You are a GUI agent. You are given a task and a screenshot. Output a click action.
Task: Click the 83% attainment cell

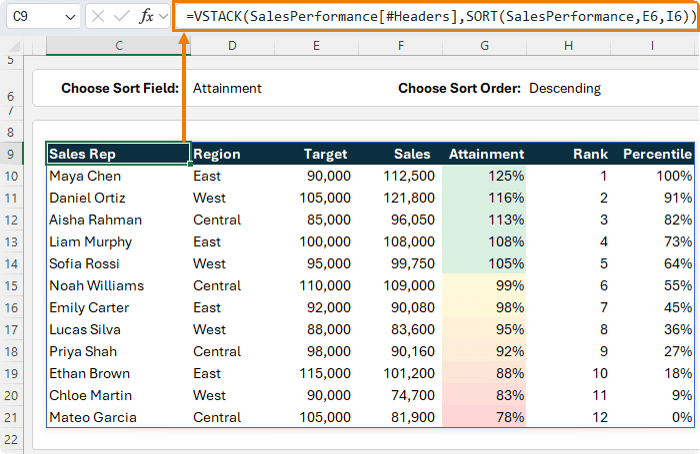click(484, 395)
